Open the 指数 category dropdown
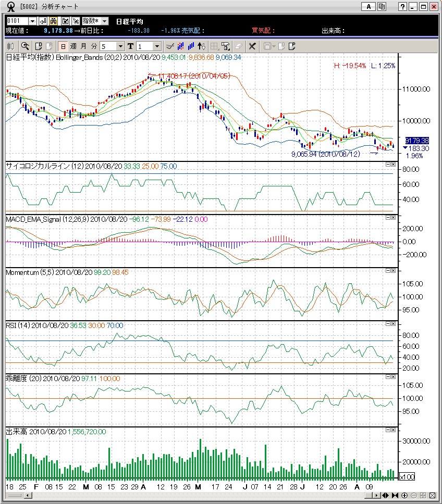 (x=104, y=21)
